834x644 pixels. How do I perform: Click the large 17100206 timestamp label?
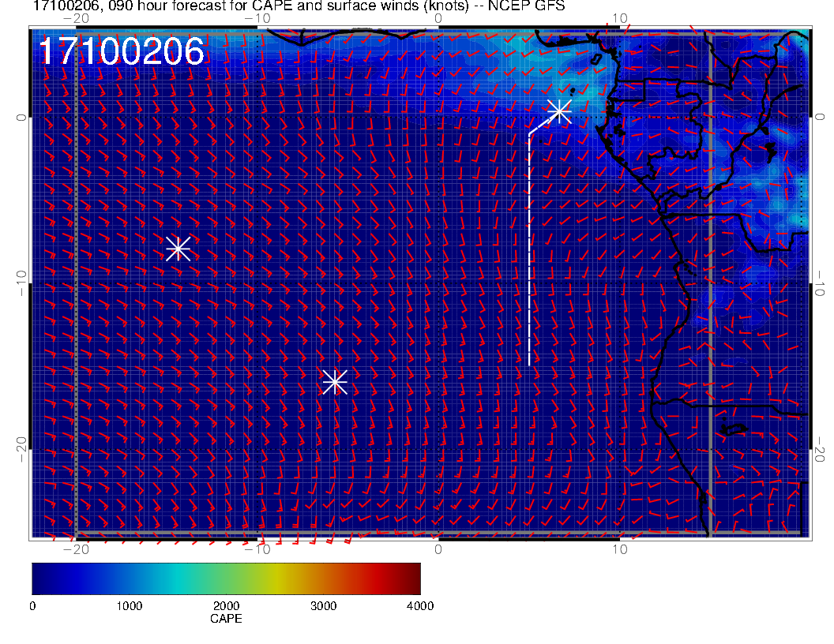tap(122, 53)
